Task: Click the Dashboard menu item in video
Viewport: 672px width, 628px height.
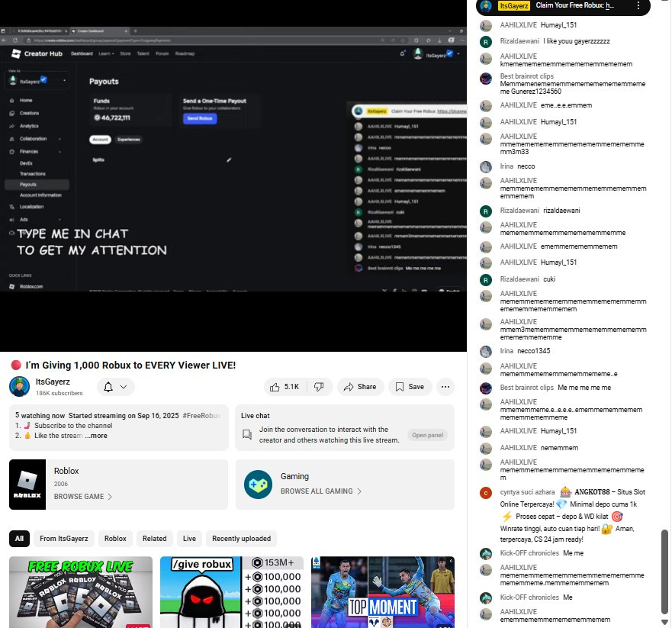Action: pyautogui.click(x=82, y=53)
